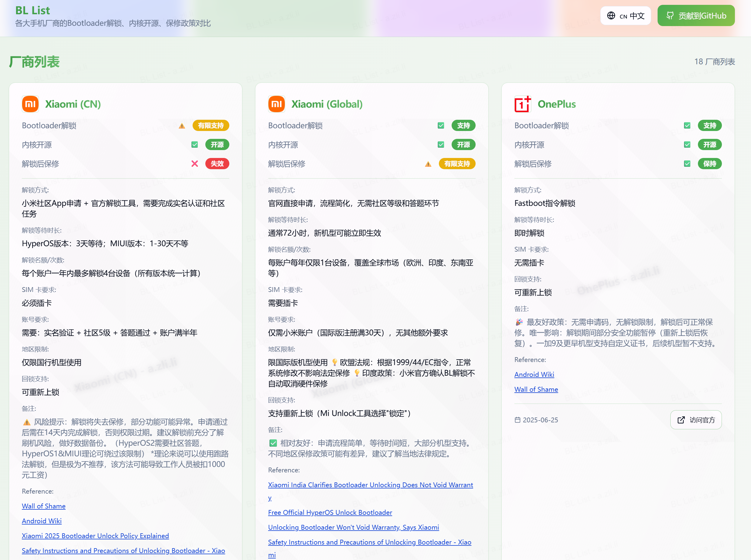Viewport: 751px width, 560px height.
Task: Open Android Wiki link in Xiaomi (CN) card
Action: point(42,521)
